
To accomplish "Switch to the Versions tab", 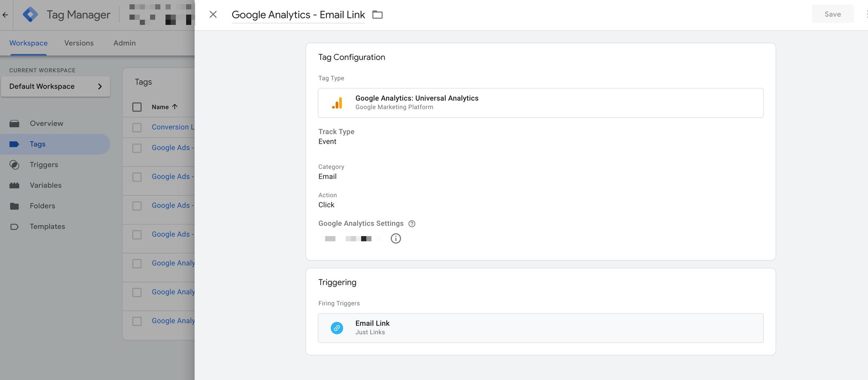I will (79, 43).
